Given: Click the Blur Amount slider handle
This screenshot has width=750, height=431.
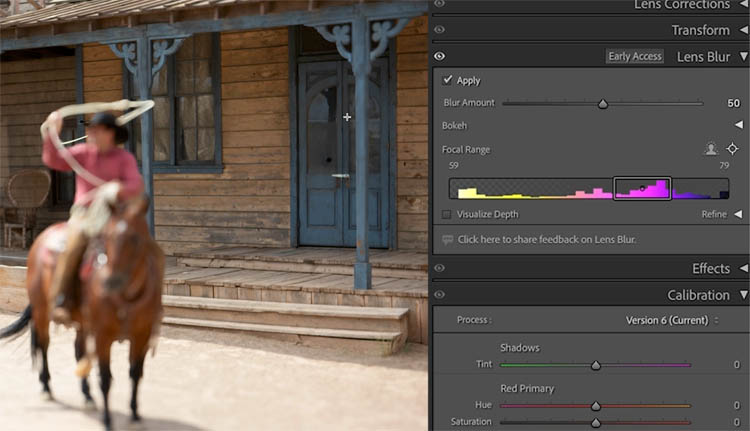Looking at the screenshot, I should coord(603,103).
